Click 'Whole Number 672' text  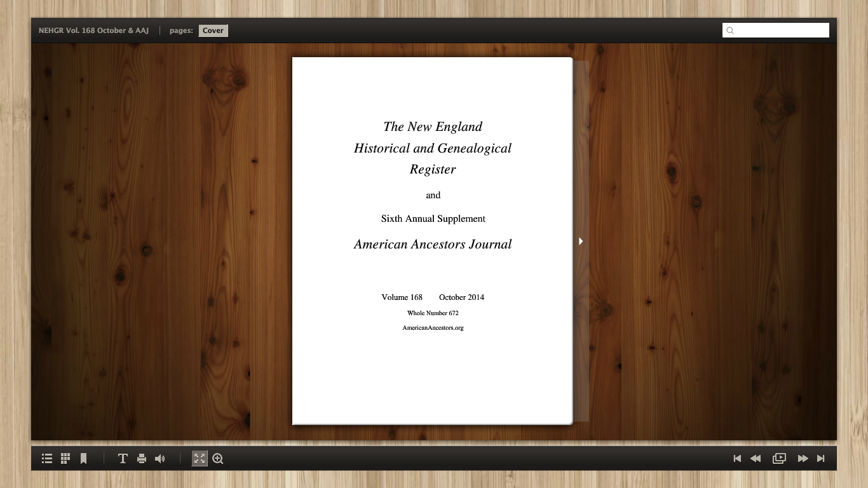(x=433, y=313)
